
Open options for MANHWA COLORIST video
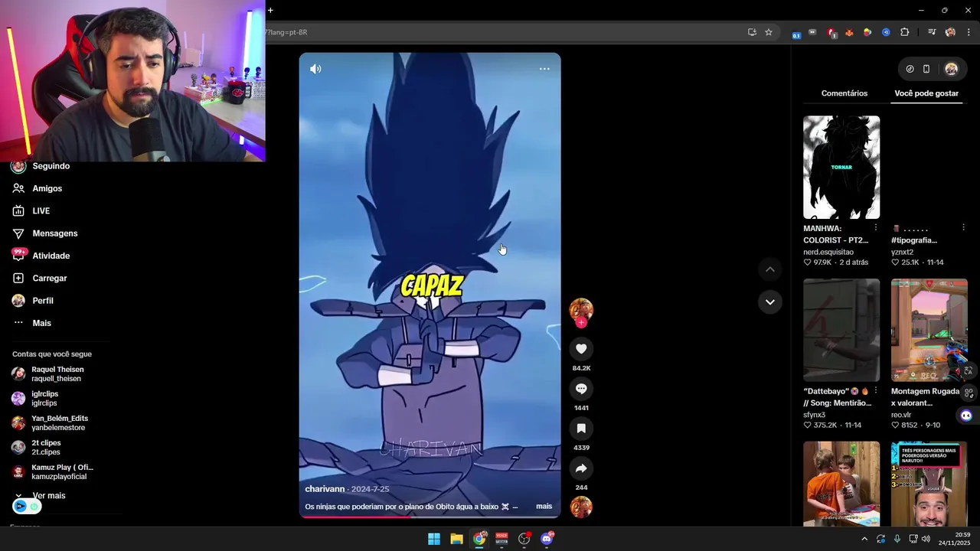click(876, 228)
